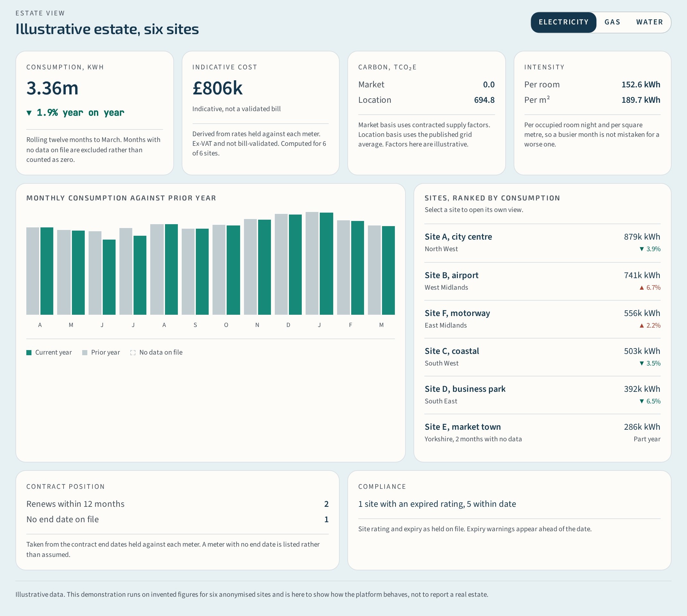Click the down arrow next to 3.5%
The image size is (687, 616).
click(642, 364)
